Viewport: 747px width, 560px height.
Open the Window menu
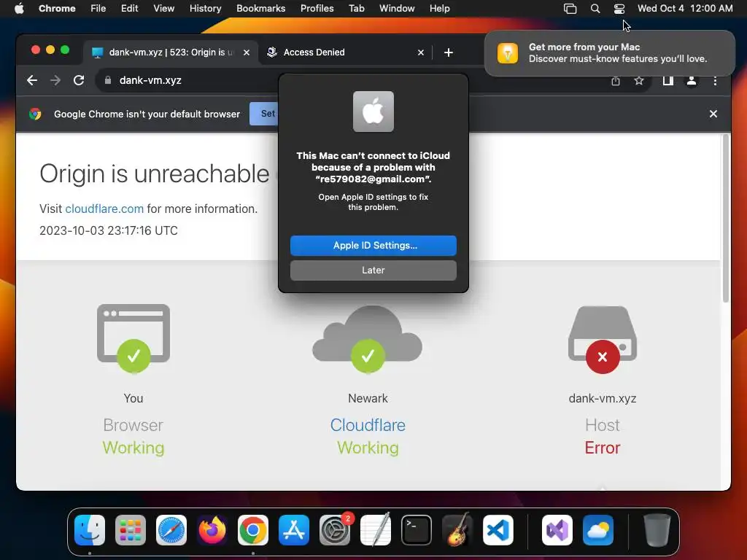pyautogui.click(x=397, y=8)
